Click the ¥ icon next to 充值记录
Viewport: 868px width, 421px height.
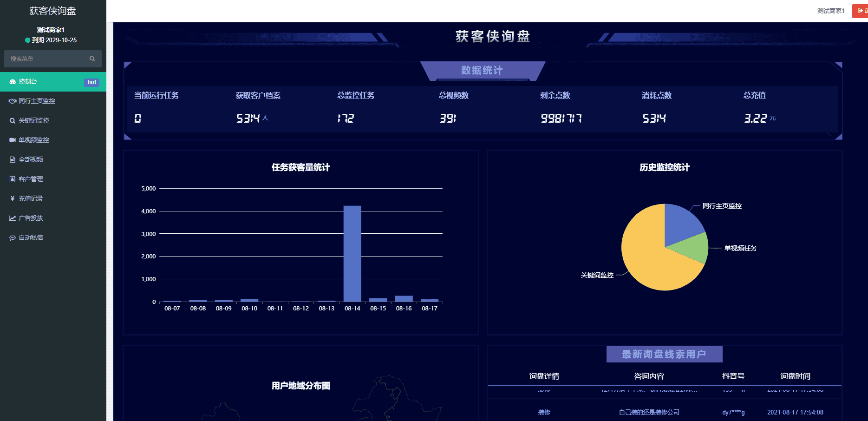12,198
